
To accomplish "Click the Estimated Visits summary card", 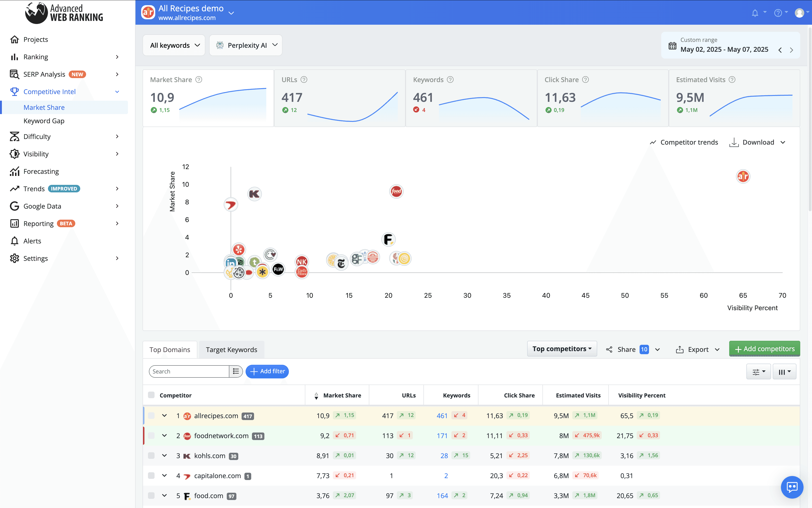I will 734,98.
